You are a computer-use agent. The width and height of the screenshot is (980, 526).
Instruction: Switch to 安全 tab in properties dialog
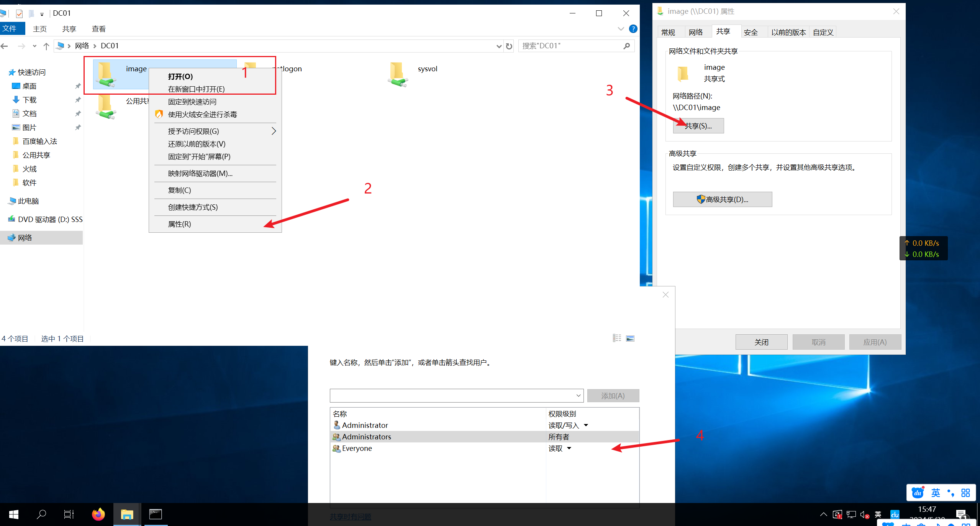coord(751,32)
